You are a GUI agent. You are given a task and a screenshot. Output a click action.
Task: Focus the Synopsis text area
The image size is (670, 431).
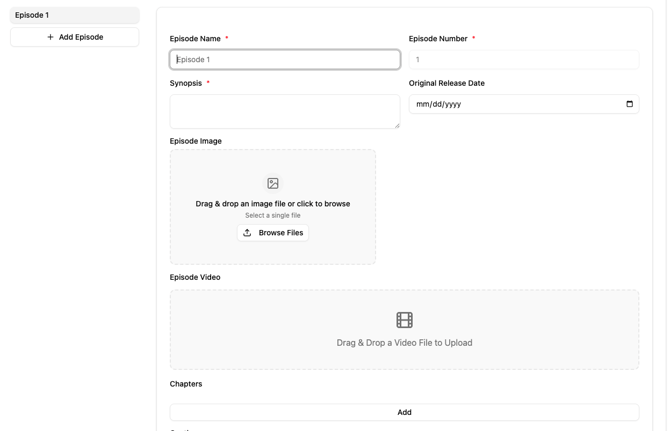[x=284, y=111]
